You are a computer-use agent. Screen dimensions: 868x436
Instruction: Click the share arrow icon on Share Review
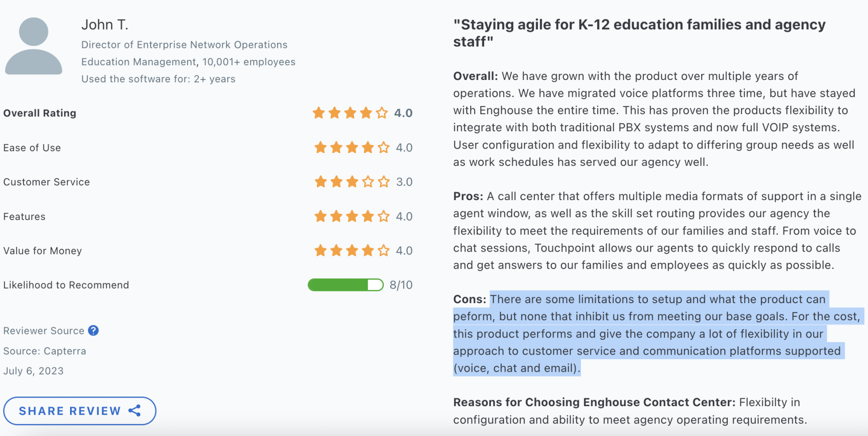click(135, 411)
